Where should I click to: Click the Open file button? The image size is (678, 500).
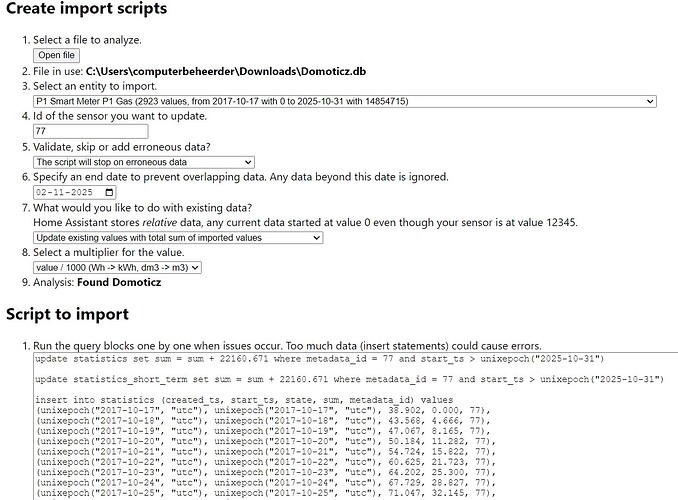pos(57,55)
